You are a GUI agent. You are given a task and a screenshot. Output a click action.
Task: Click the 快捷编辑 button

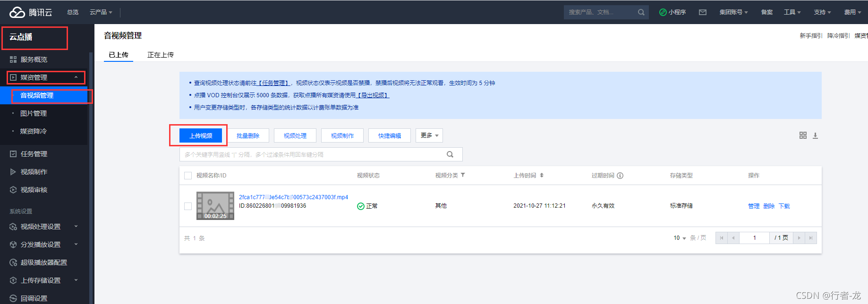coord(390,135)
